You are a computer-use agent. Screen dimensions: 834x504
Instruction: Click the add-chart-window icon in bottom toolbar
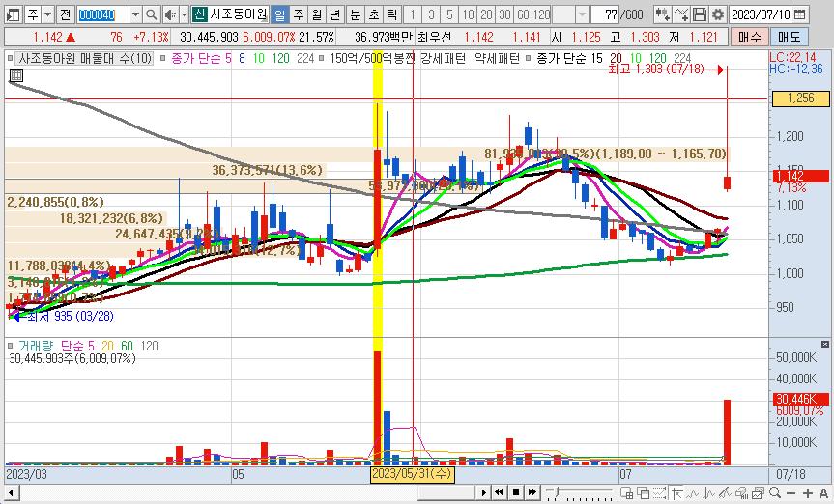click(x=626, y=492)
